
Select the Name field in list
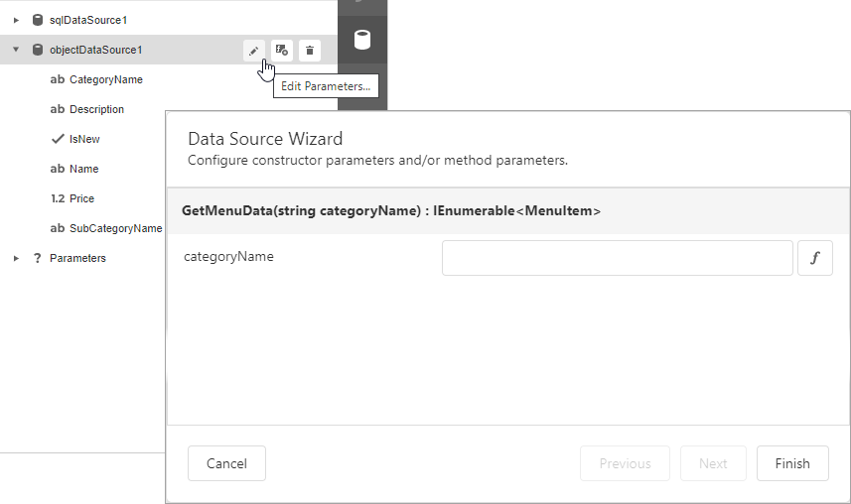[x=83, y=169]
